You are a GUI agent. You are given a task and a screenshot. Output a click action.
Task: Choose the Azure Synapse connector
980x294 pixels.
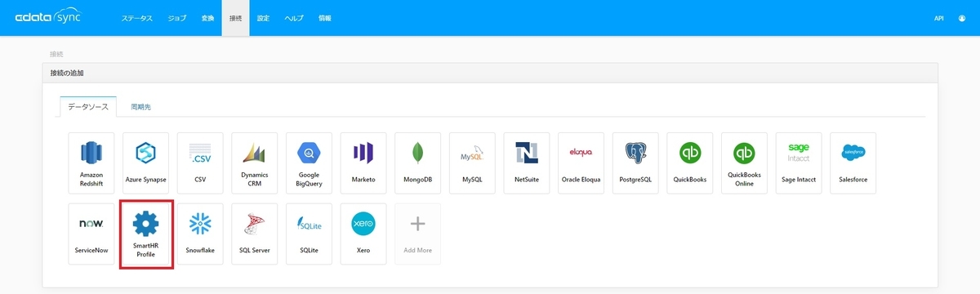click(145, 163)
